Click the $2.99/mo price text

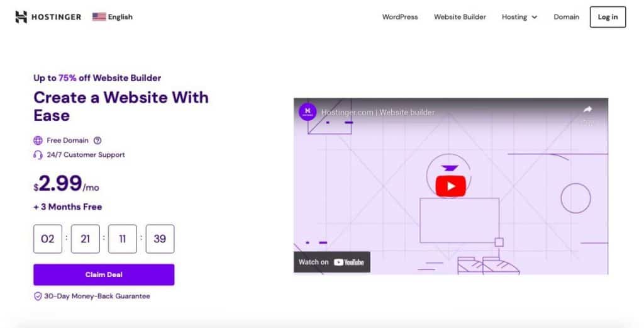67,183
